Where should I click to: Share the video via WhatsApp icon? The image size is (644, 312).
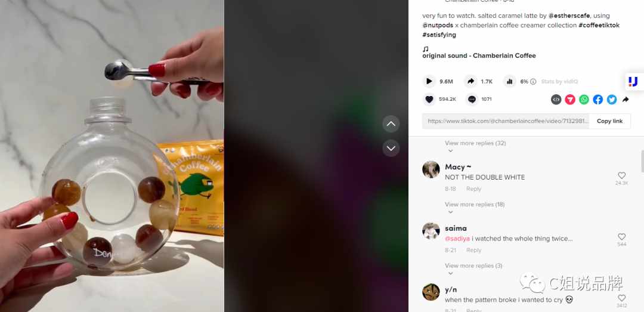tap(584, 99)
